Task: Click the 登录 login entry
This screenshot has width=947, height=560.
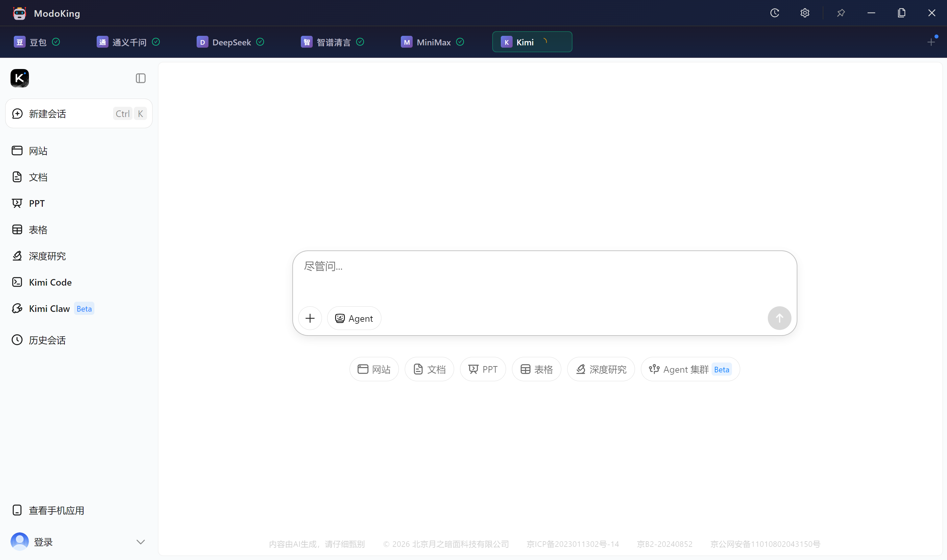Action: point(43,542)
